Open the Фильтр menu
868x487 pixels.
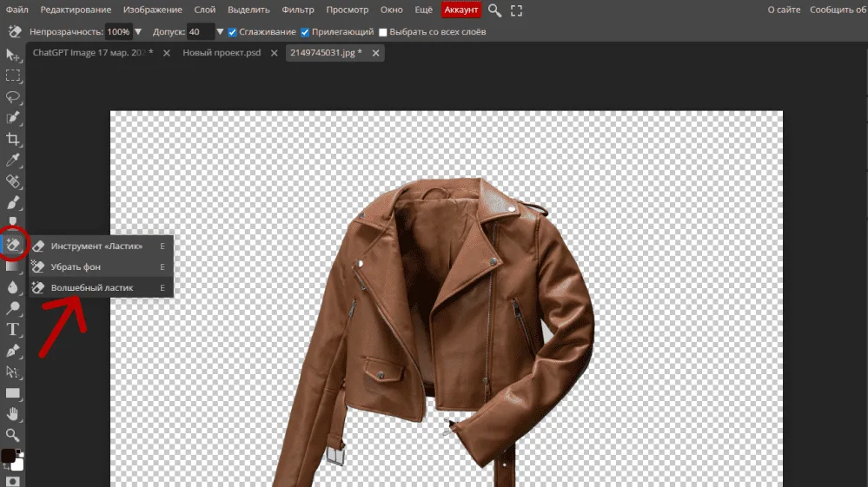(299, 10)
